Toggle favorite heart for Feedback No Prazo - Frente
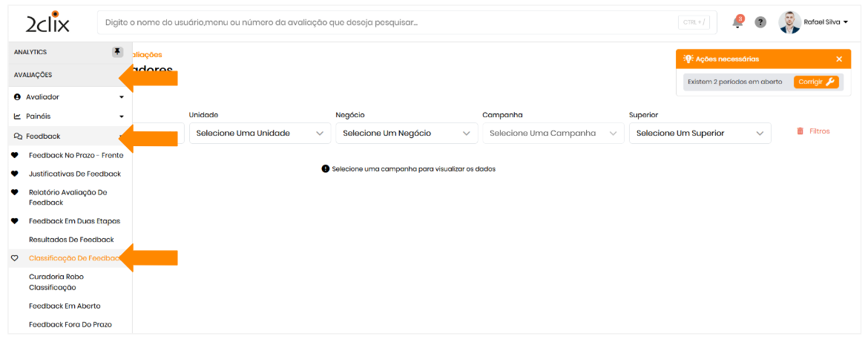Viewport: 868px width, 342px height. tap(15, 155)
